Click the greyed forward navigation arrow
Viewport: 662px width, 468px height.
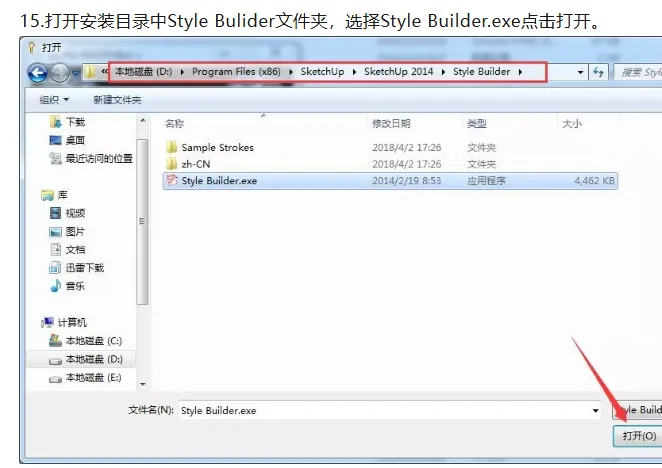coord(60,73)
